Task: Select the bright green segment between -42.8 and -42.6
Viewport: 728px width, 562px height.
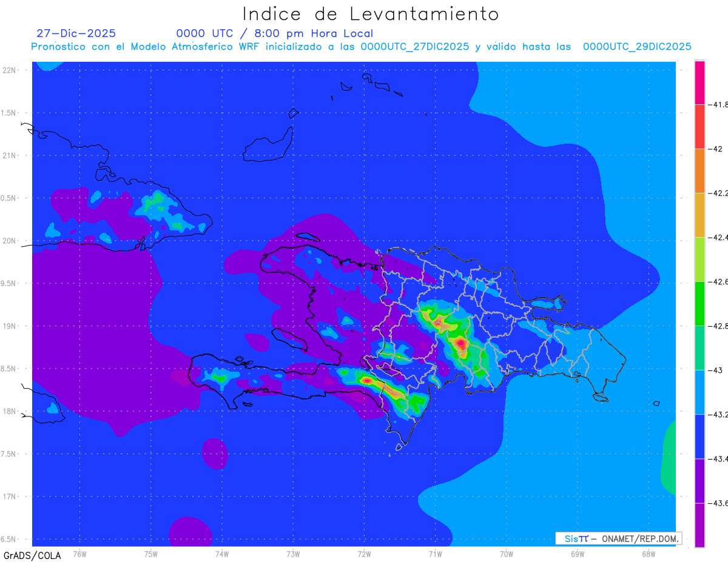Action: point(699,304)
